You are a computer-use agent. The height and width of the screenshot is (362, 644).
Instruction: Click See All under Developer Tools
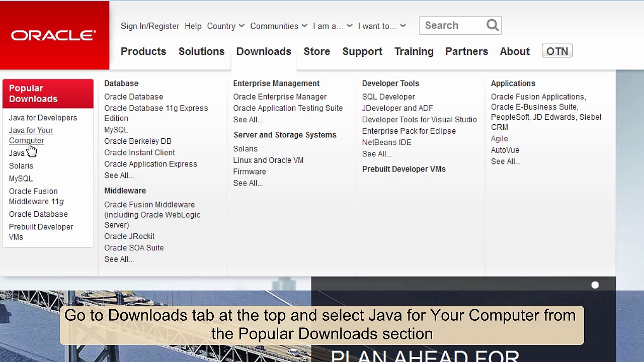(x=376, y=154)
